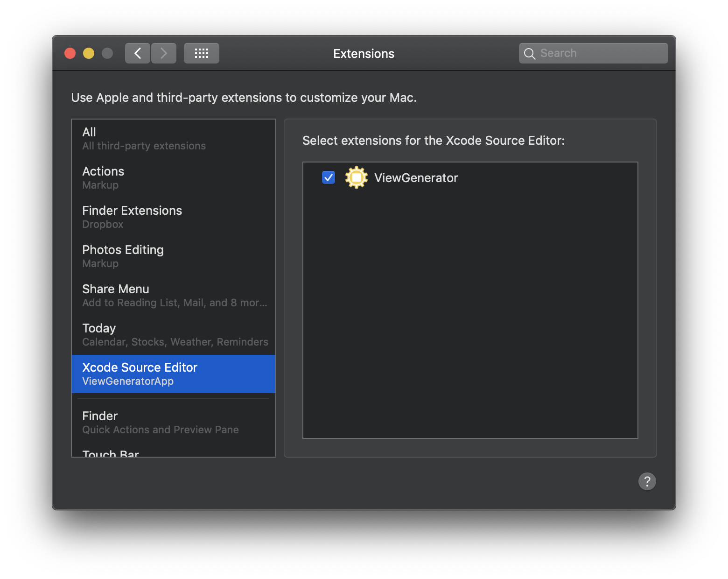Click the magnifying glass search icon
Image resolution: width=728 pixels, height=579 pixels.
point(529,54)
